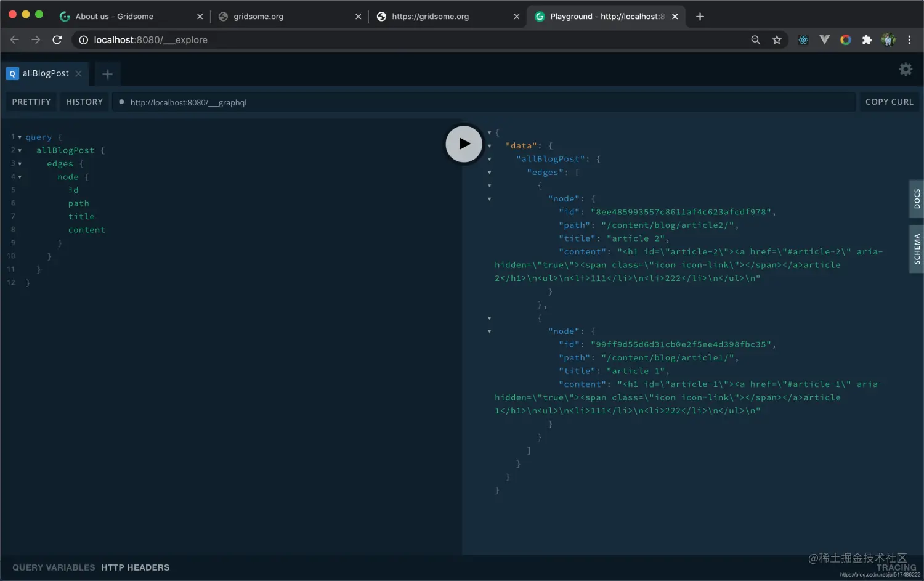Collapse the query block on line 1
The width and height of the screenshot is (924, 581).
20,137
